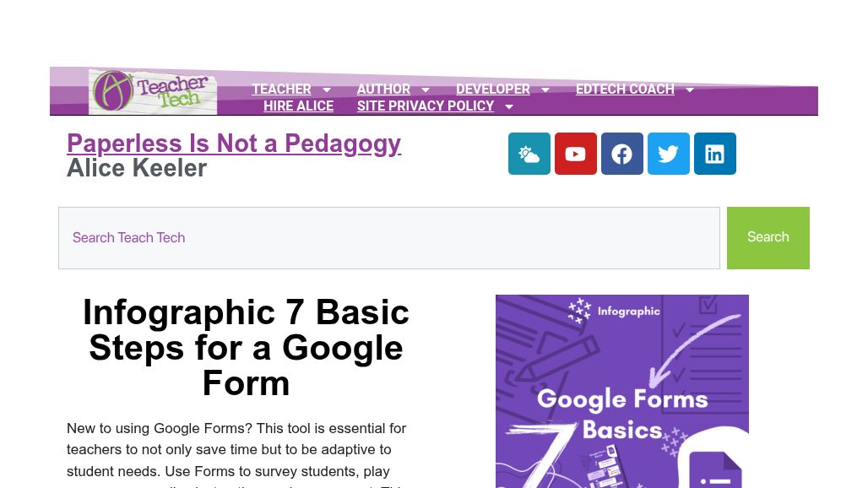Image resolution: width=868 pixels, height=488 pixels.
Task: Click inside the Search Teach Tech field
Action: point(388,237)
